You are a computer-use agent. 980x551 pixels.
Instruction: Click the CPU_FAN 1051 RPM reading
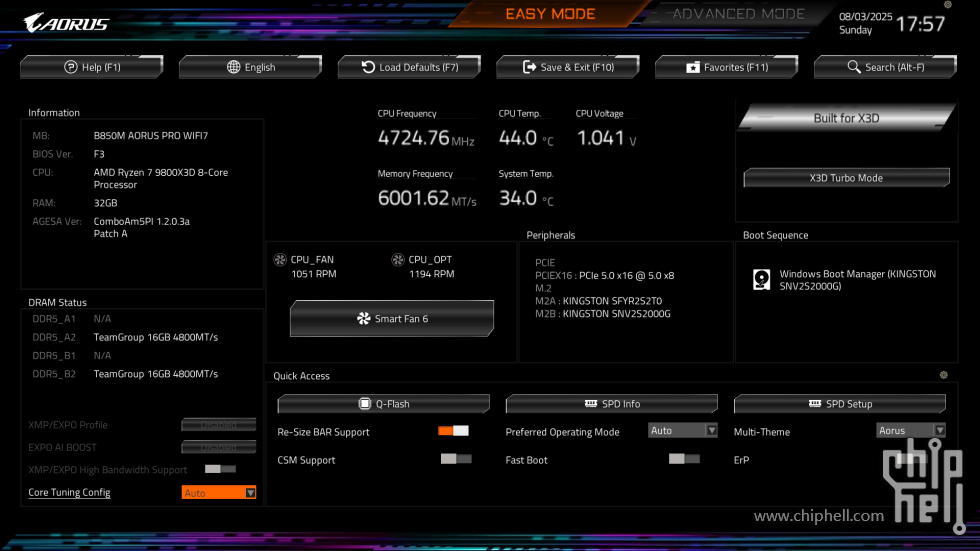pos(314,274)
